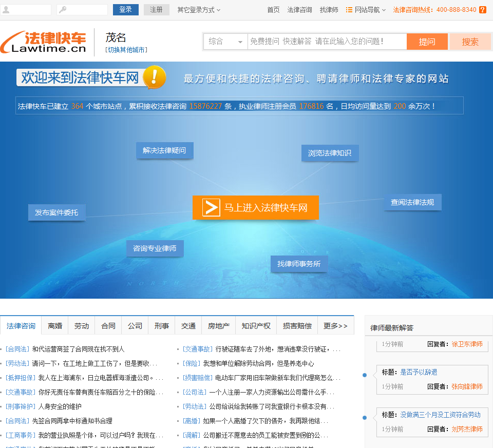
Task: Click the 查阅法律法规 label
Action: pyautogui.click(x=412, y=202)
